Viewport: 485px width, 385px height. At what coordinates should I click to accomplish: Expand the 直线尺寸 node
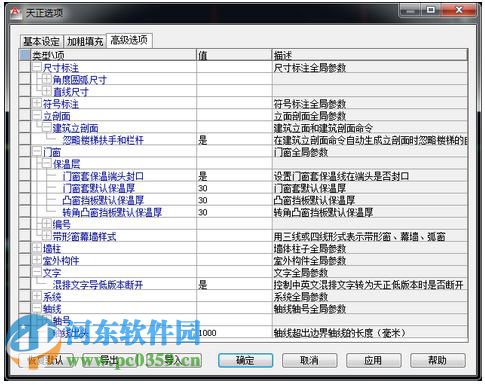(47, 92)
